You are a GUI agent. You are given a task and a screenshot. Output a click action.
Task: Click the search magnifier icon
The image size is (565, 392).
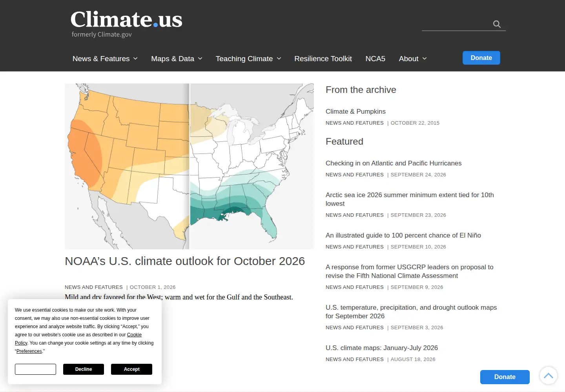(x=497, y=24)
